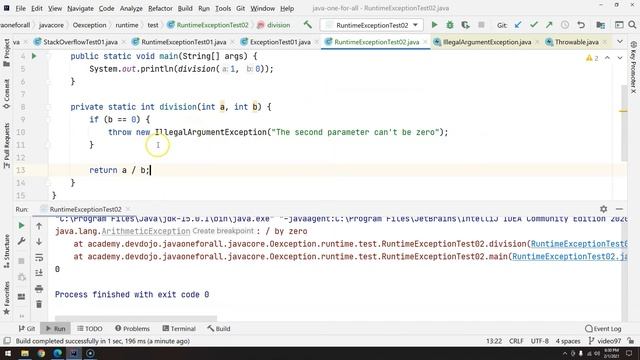Viewport: 640px width, 360px height.
Task: Show hidden editor tabs chevron
Action: point(620,42)
